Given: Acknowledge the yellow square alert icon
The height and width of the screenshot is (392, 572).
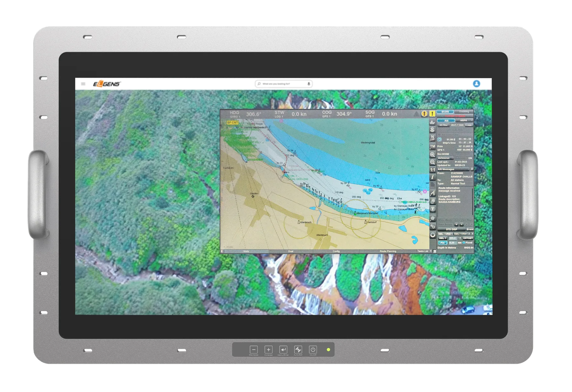Looking at the screenshot, I should [x=432, y=114].
